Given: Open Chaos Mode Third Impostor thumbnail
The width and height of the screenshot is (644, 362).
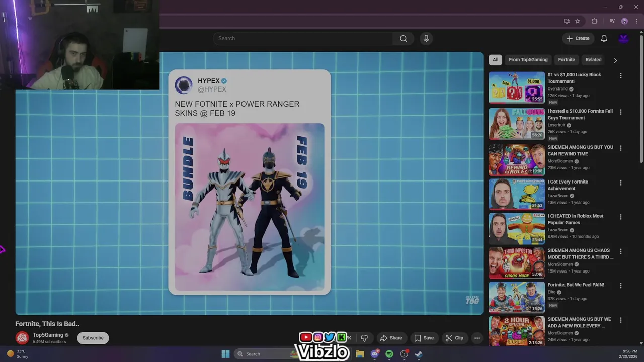Looking at the screenshot, I should click(517, 263).
